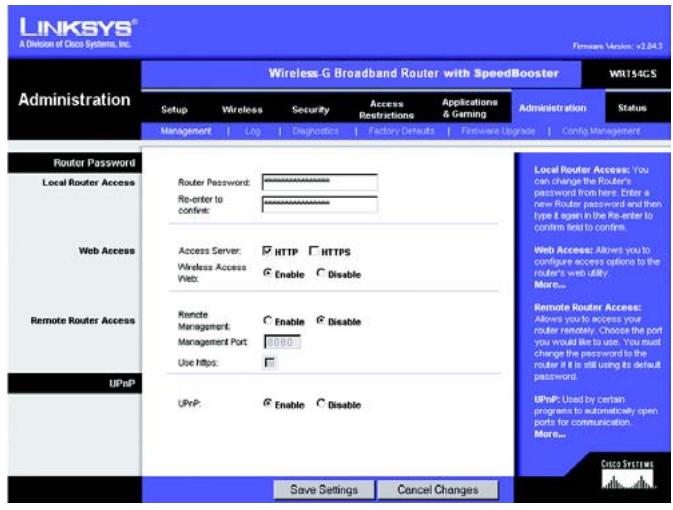Select Disable for Wireless Access Web

point(321,273)
